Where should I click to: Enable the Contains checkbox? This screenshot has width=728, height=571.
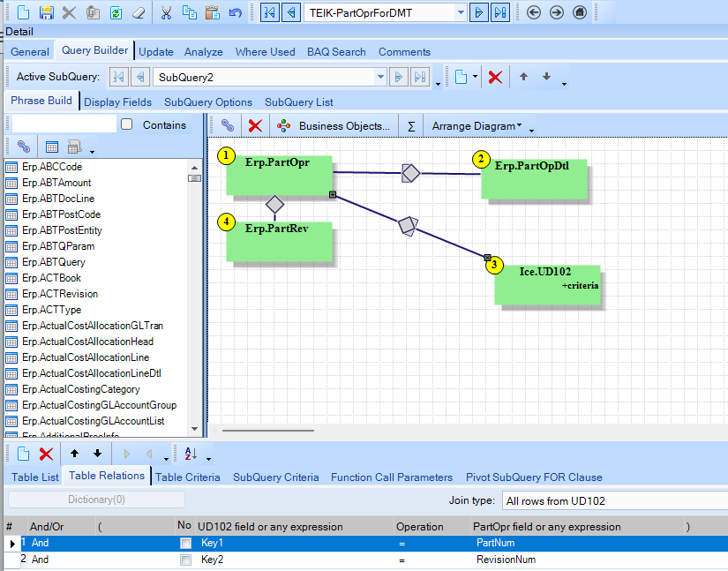[127, 125]
